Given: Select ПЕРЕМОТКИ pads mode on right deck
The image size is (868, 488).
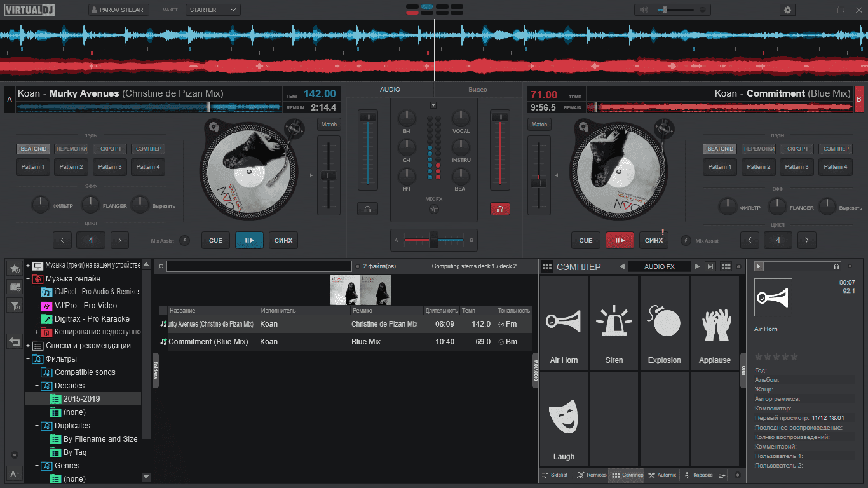Looking at the screenshot, I should [759, 149].
